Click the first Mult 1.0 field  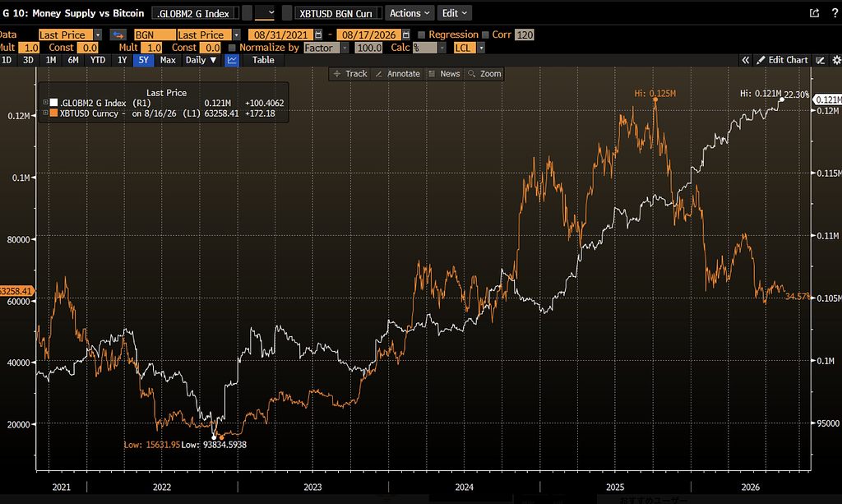coord(29,48)
